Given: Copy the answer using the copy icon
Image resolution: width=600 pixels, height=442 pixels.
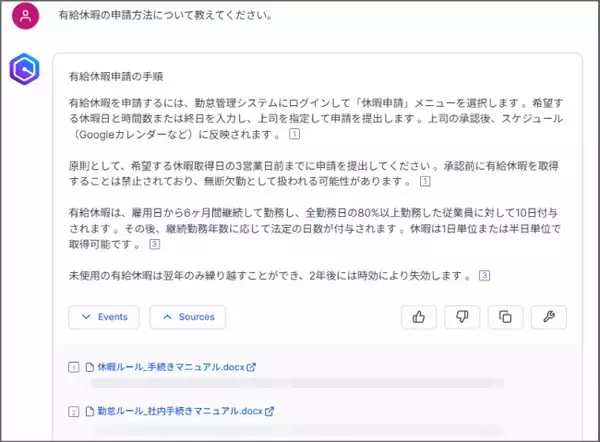Looking at the screenshot, I should tap(505, 317).
